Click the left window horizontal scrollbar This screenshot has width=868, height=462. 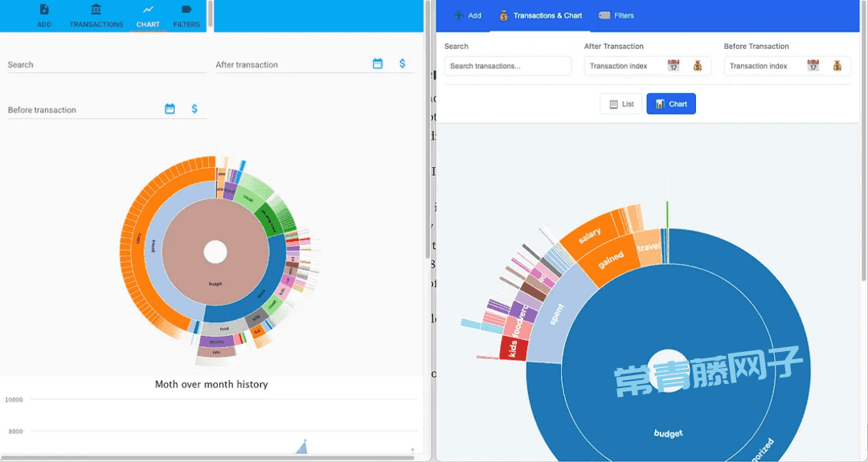[207, 458]
